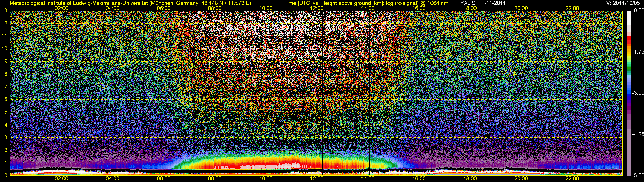Viewport: 644px width, 182px height.
Task: Click the 08:00 label on the bottom time axis
Action: click(215, 179)
